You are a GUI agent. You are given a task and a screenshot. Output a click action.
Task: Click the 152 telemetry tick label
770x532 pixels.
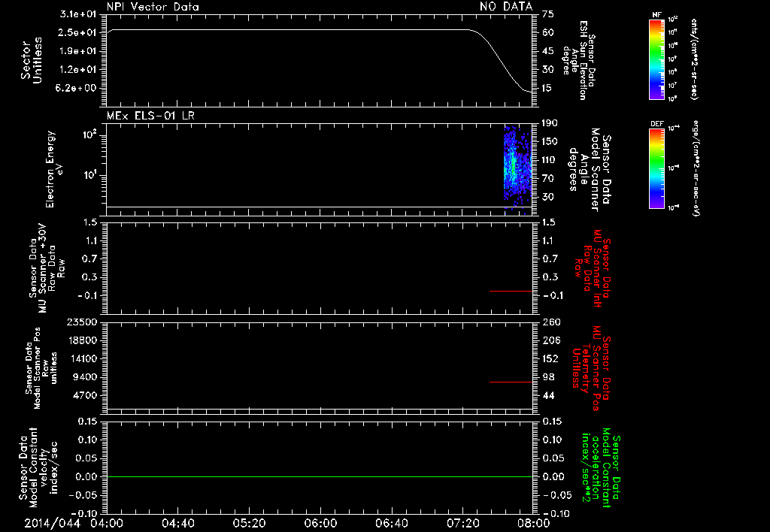(551, 358)
